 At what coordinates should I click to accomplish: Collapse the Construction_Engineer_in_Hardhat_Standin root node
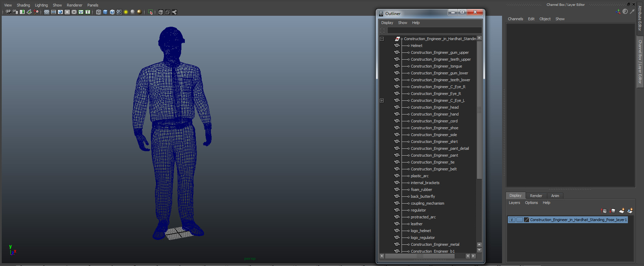382,39
